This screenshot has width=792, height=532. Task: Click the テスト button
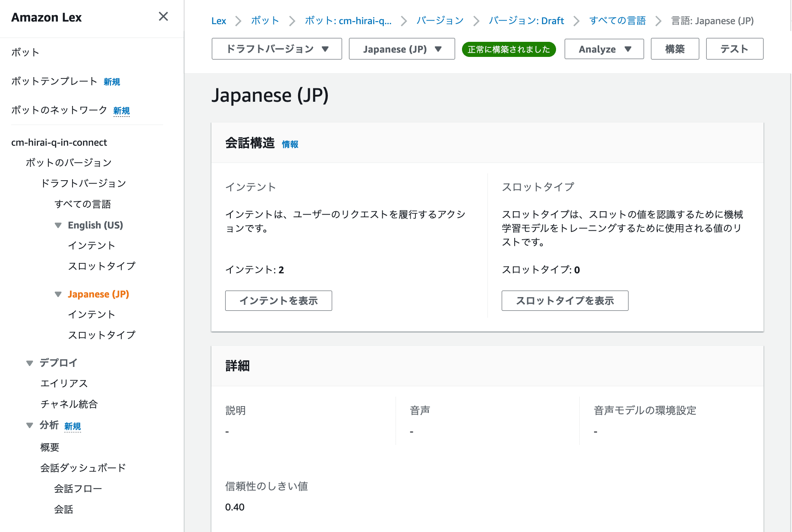click(734, 49)
